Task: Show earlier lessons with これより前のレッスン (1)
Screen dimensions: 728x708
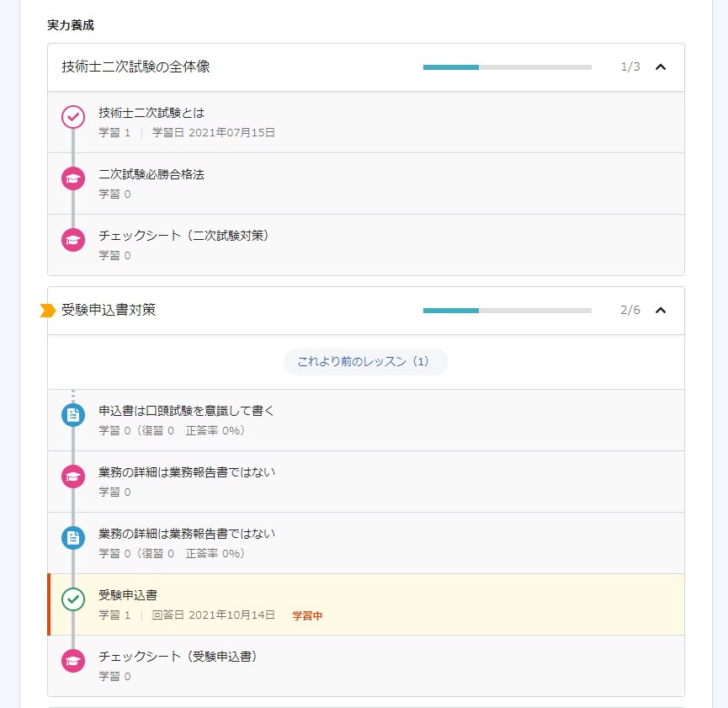Action: tap(366, 361)
